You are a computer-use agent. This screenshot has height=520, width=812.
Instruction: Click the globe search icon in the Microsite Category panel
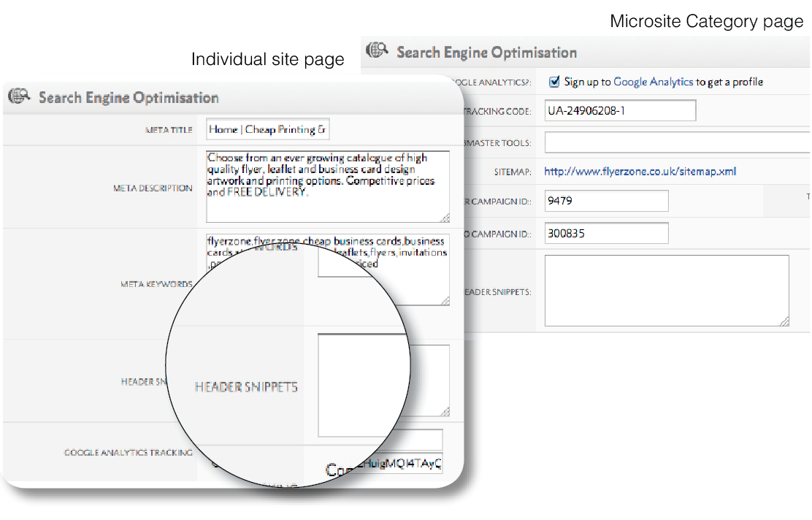[378, 51]
